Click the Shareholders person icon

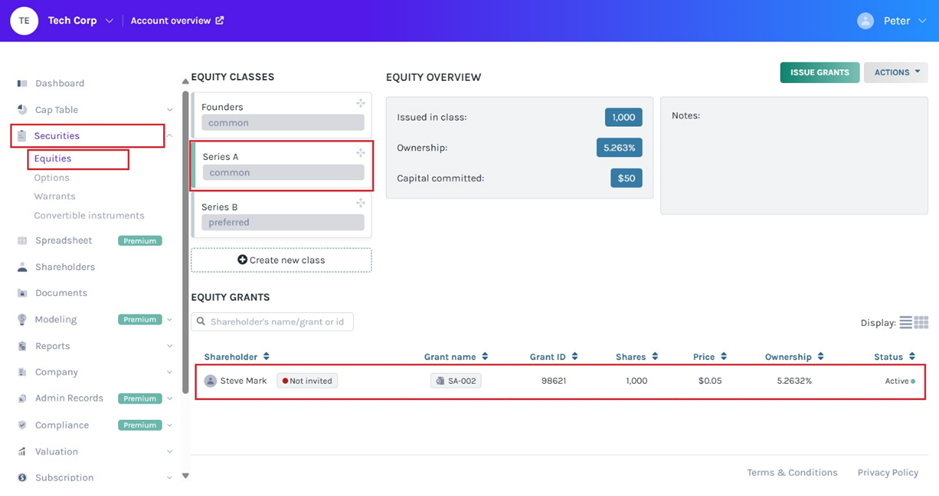tap(22, 267)
